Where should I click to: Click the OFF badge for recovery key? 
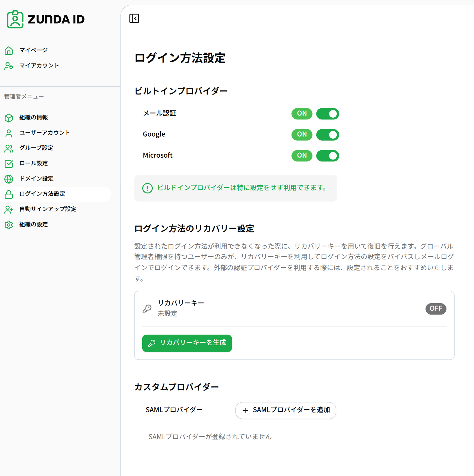coord(436,308)
